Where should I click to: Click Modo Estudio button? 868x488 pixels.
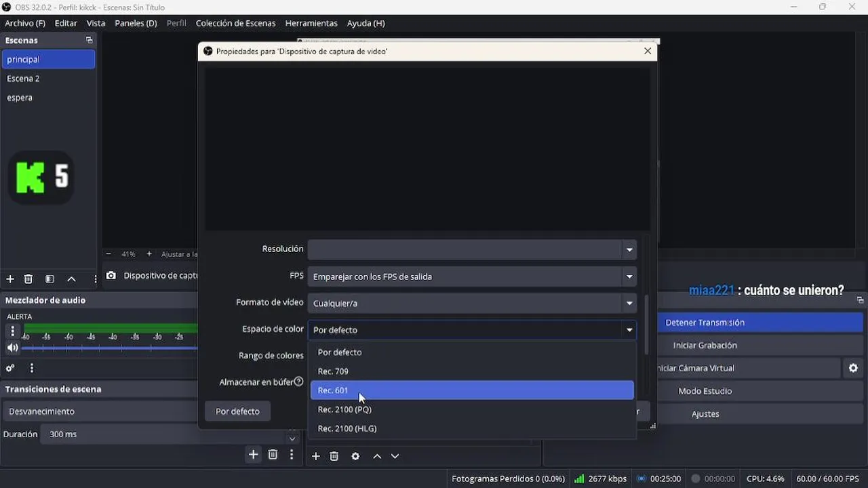click(x=759, y=391)
